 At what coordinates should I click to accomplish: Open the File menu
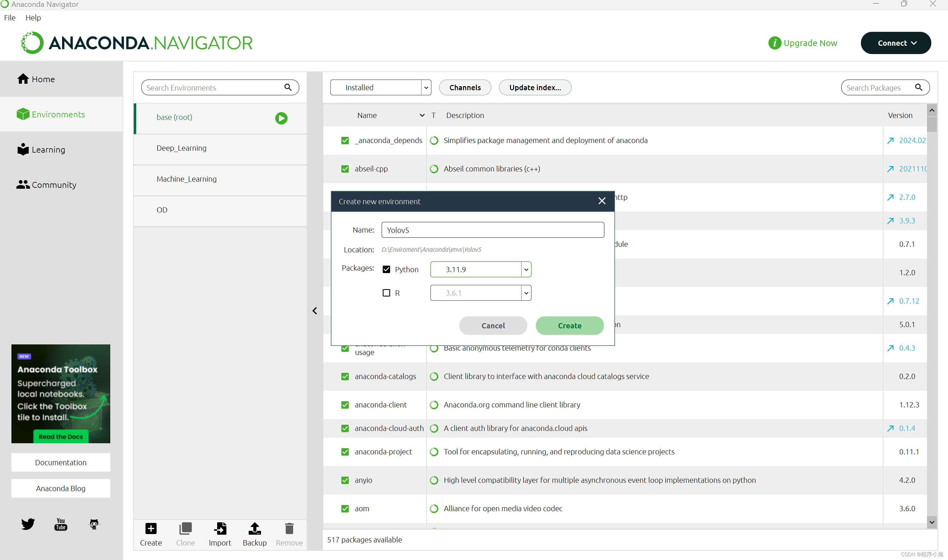[x=10, y=17]
